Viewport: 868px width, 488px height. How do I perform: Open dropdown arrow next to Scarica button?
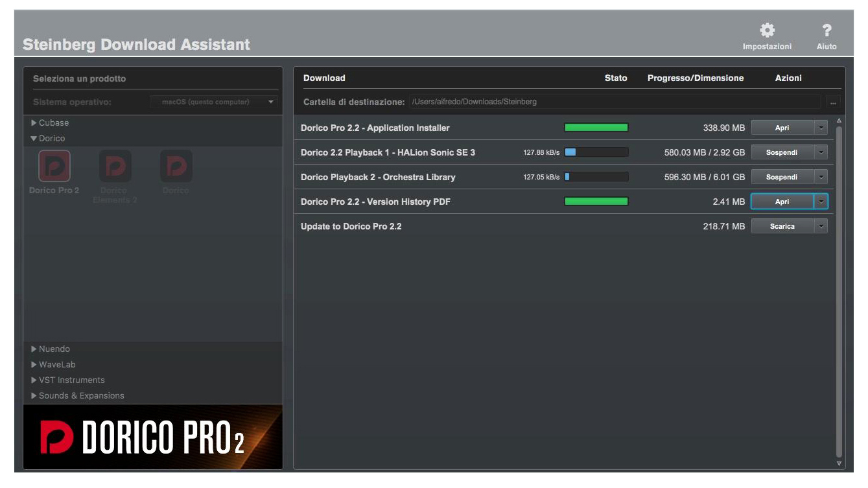821,226
